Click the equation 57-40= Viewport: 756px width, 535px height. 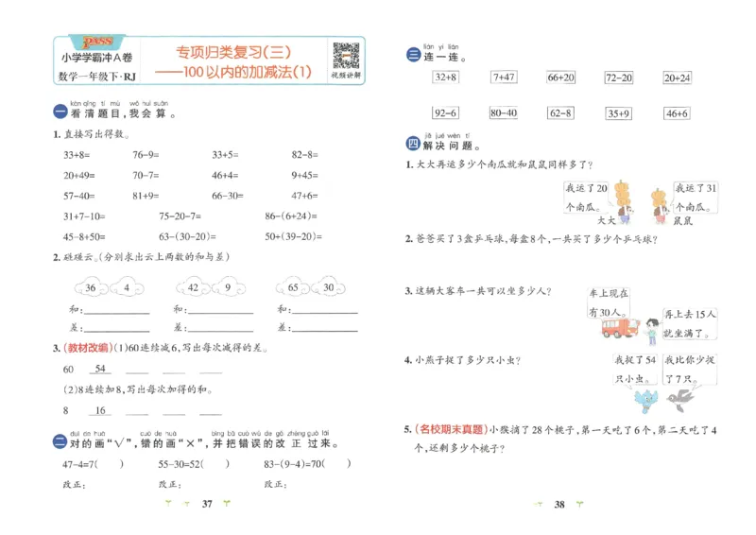[x=79, y=196]
